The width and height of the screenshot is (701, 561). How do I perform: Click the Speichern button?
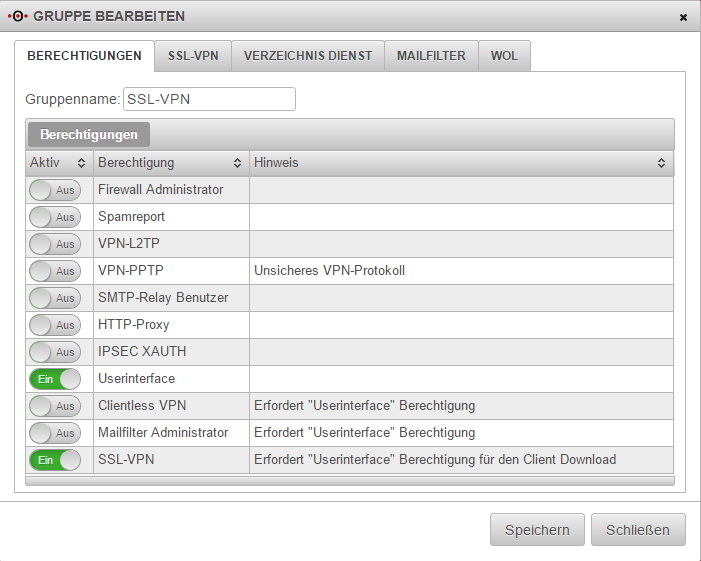click(537, 530)
